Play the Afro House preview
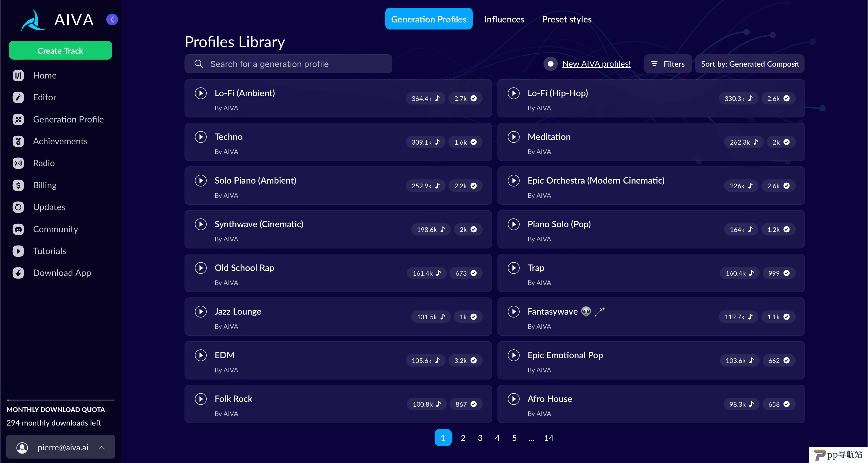Viewport: 868px width, 463px height. pyautogui.click(x=513, y=399)
